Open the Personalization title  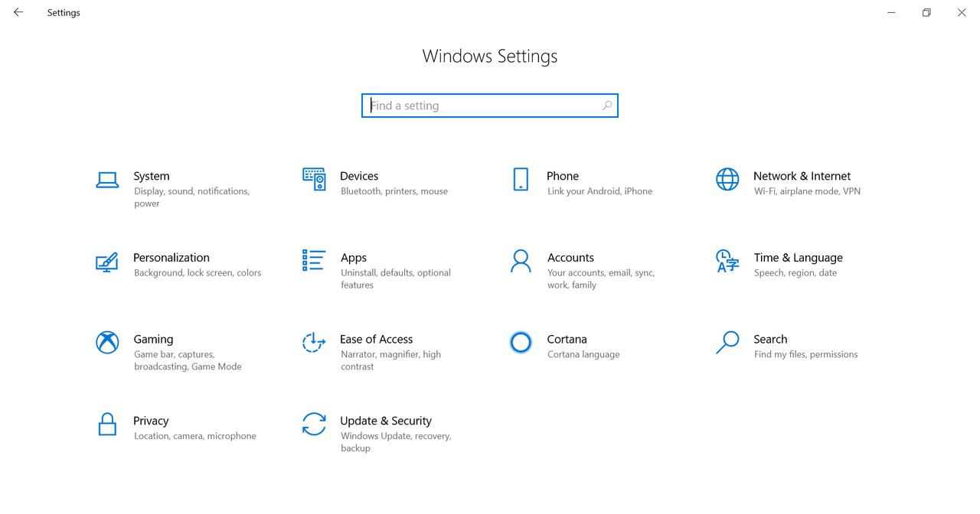coord(171,258)
